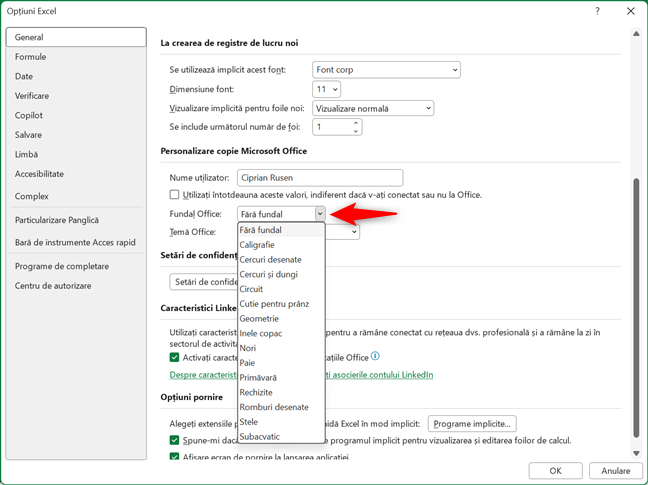Open 'Programe implicite...' button

point(472,424)
